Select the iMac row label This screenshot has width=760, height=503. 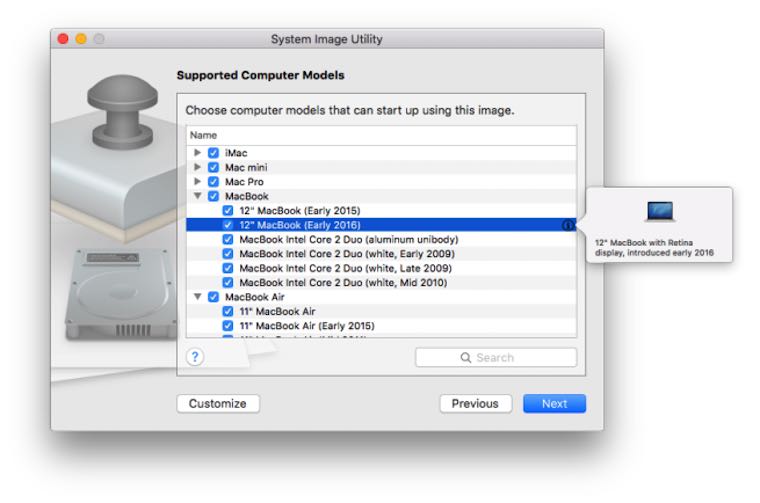tap(236, 153)
